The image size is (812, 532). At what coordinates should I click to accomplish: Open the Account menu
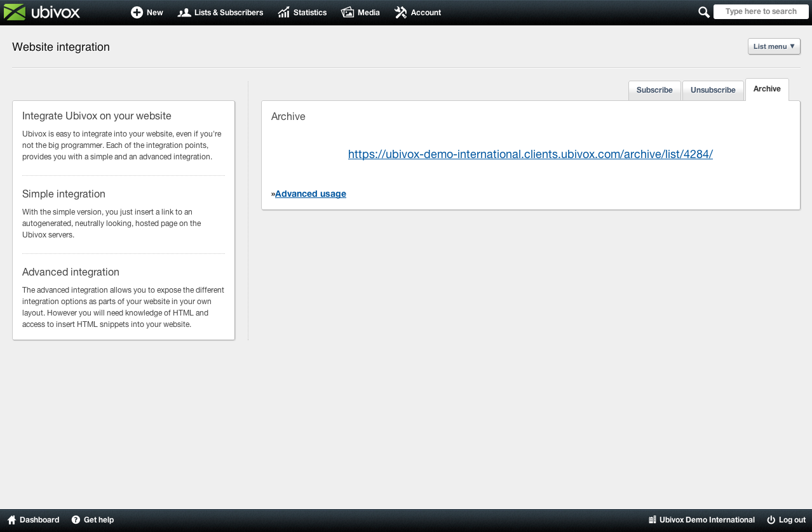[x=417, y=12]
